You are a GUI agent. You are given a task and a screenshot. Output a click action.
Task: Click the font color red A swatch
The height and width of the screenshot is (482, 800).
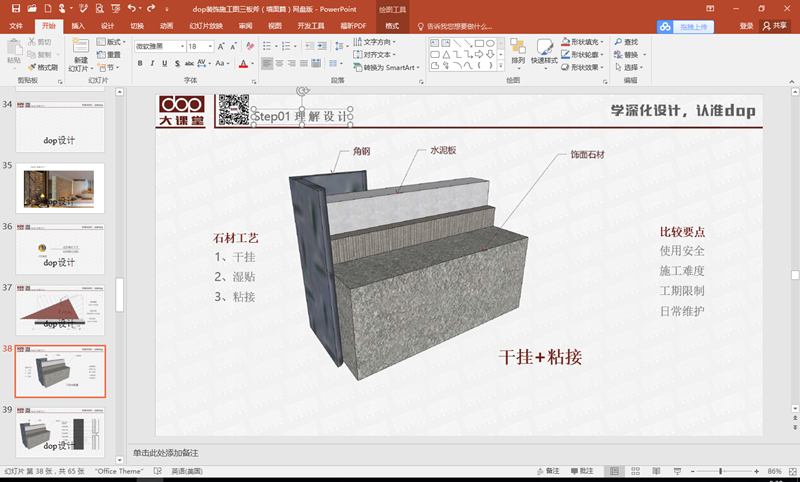243,64
